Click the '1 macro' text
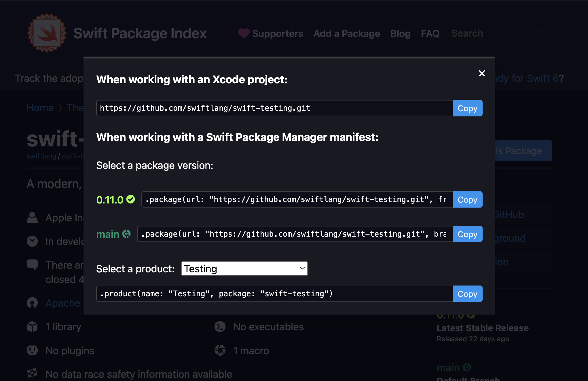 pos(251,351)
